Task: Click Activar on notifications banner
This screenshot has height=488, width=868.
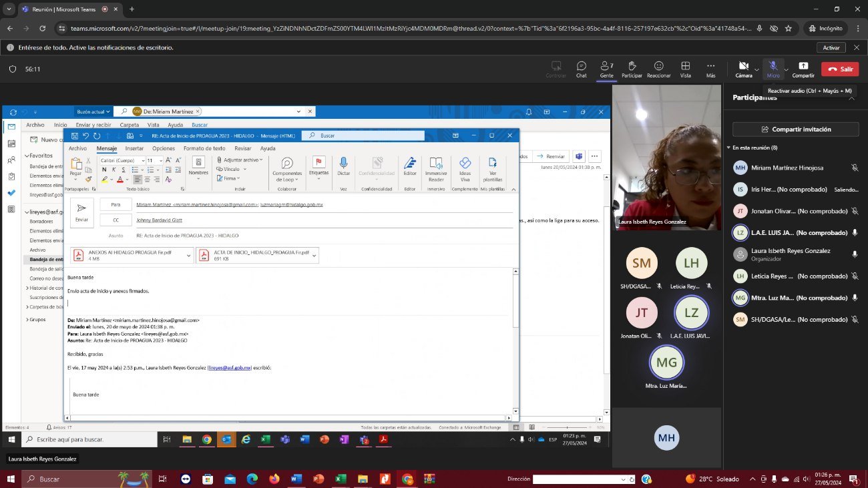Action: click(x=831, y=48)
